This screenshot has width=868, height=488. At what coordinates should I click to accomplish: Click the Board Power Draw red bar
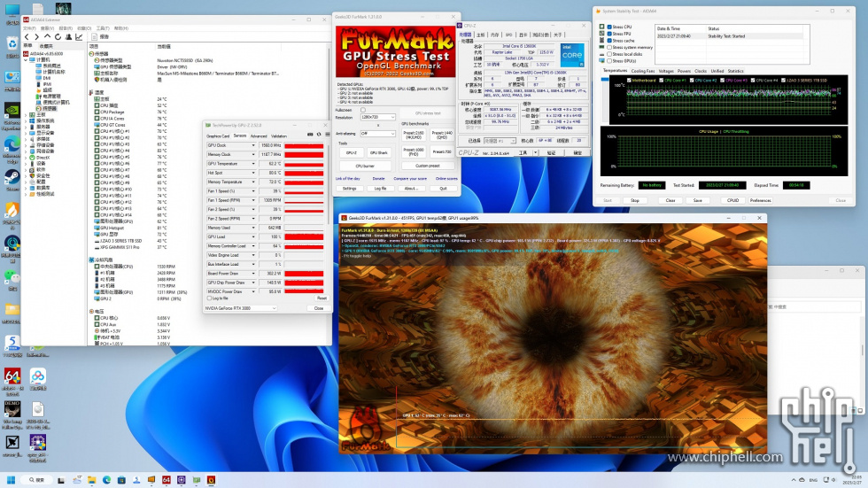pyautogui.click(x=304, y=274)
